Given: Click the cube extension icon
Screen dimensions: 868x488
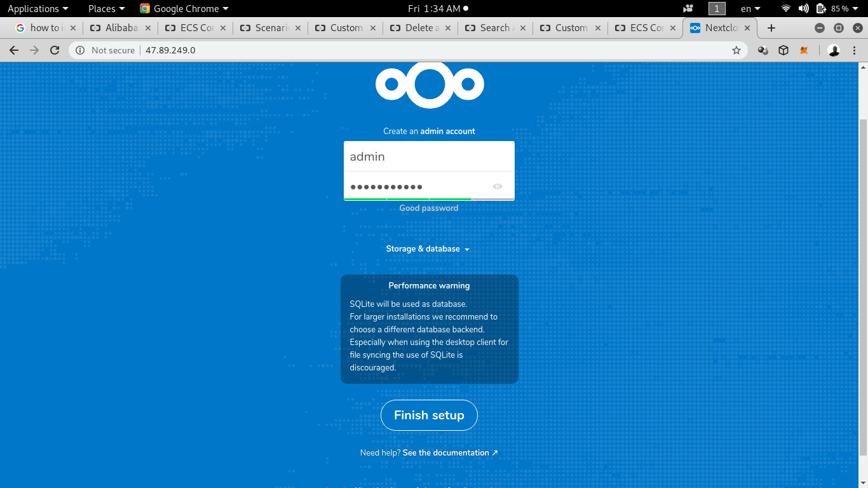Looking at the screenshot, I should (x=783, y=50).
